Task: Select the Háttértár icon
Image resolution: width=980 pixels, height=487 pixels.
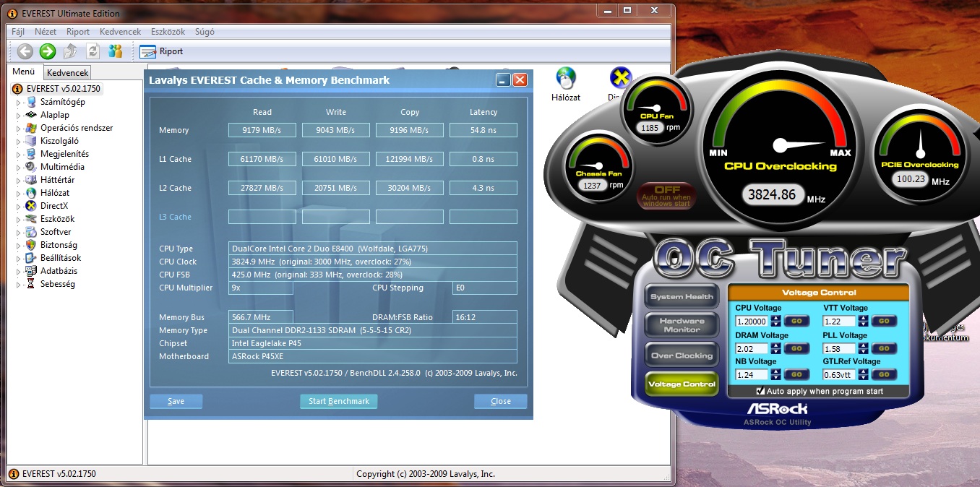Action: (31, 180)
